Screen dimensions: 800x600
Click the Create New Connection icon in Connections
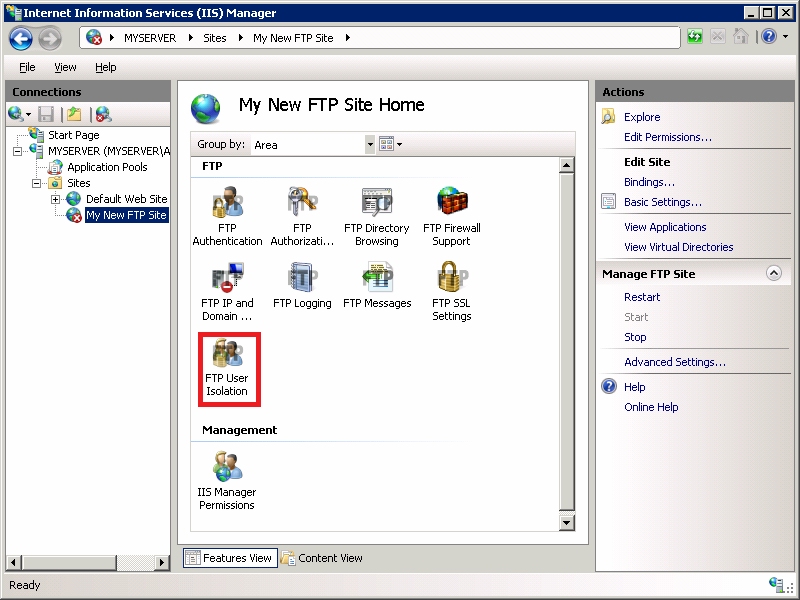(x=16, y=114)
